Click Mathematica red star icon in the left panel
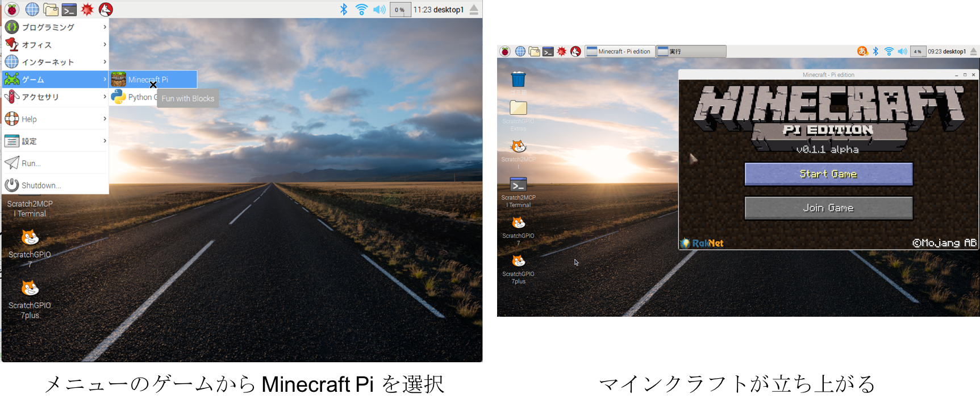This screenshot has height=410, width=980. pos(87,9)
